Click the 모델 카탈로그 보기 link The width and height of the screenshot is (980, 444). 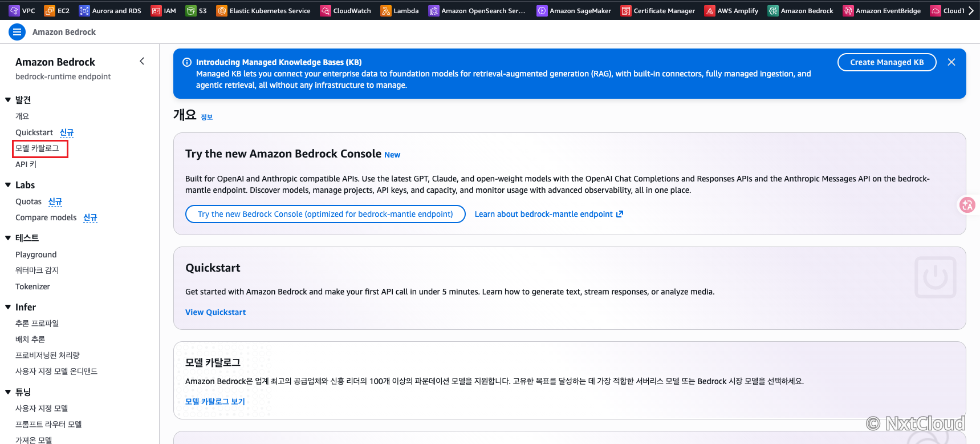[x=215, y=402]
